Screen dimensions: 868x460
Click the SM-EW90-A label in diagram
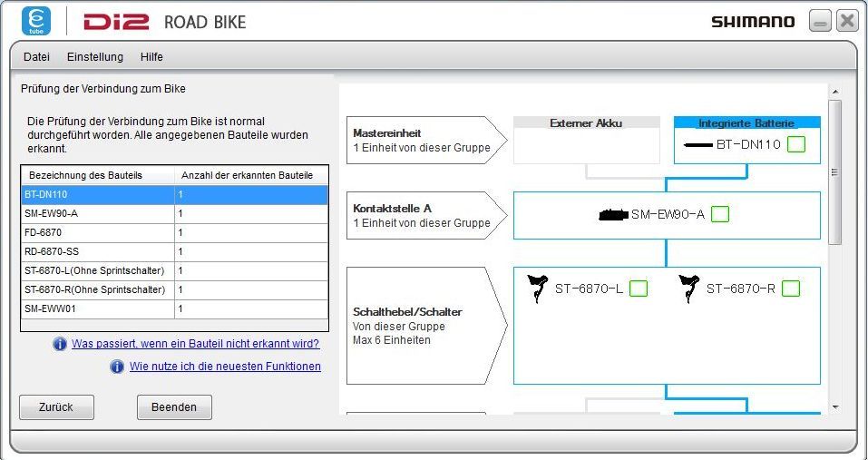(668, 214)
